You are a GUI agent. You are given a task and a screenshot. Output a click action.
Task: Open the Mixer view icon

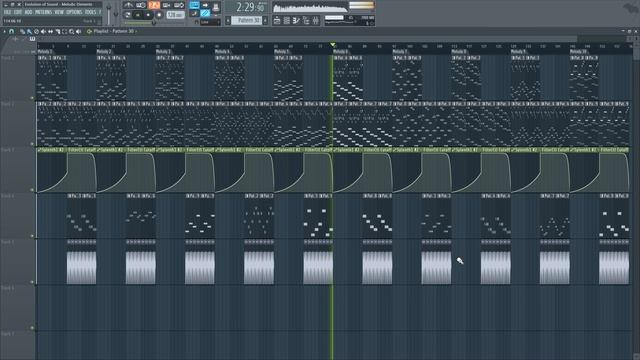point(316,21)
